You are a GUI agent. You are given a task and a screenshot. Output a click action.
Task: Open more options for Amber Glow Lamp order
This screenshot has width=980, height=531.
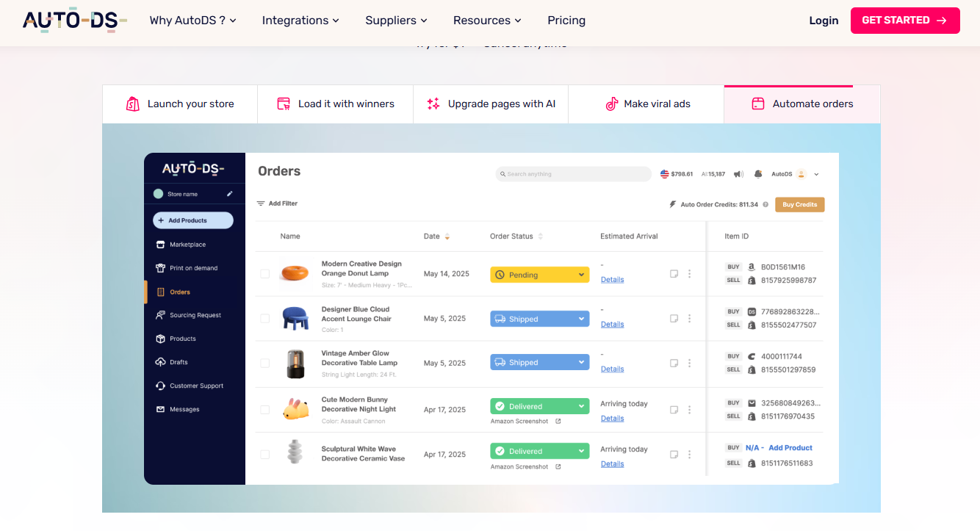[689, 363]
